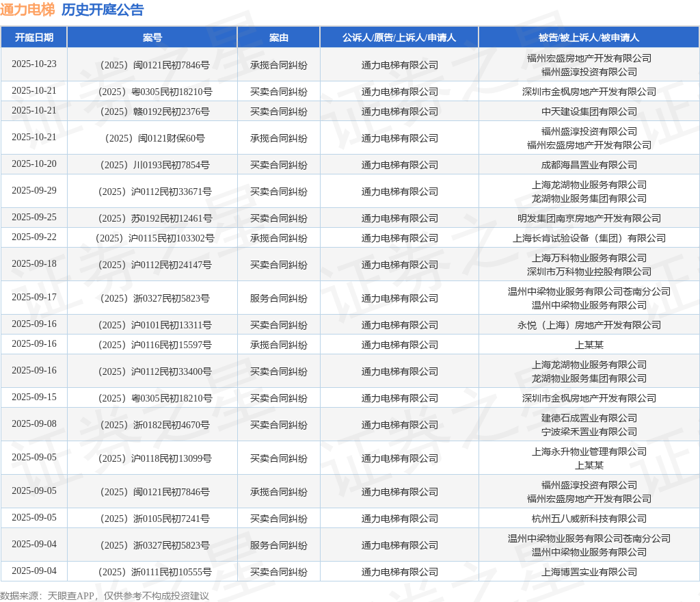Image resolution: width=700 pixels, height=602 pixels.
Task: Click defendant 永悦（上海）房地产开发有限公司
Action: (589, 325)
